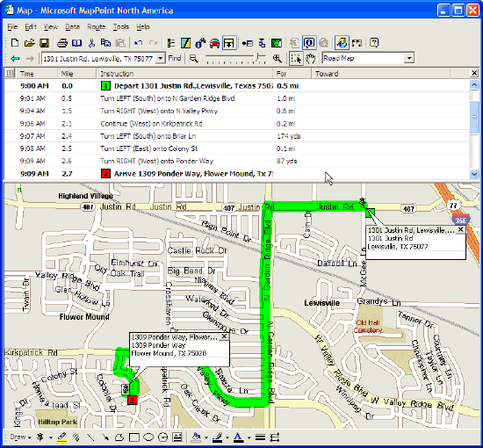Image resolution: width=483 pixels, height=448 pixels.
Task: Open the Edit menu
Action: (31, 27)
